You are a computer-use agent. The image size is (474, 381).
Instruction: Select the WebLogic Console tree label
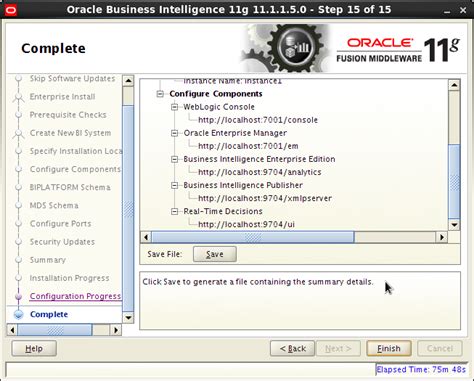219,107
